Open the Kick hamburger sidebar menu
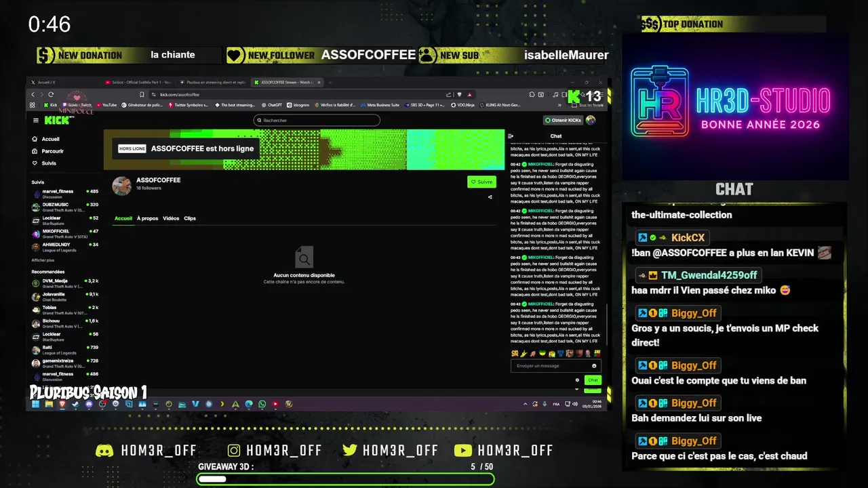This screenshot has height=488, width=868. click(x=36, y=121)
